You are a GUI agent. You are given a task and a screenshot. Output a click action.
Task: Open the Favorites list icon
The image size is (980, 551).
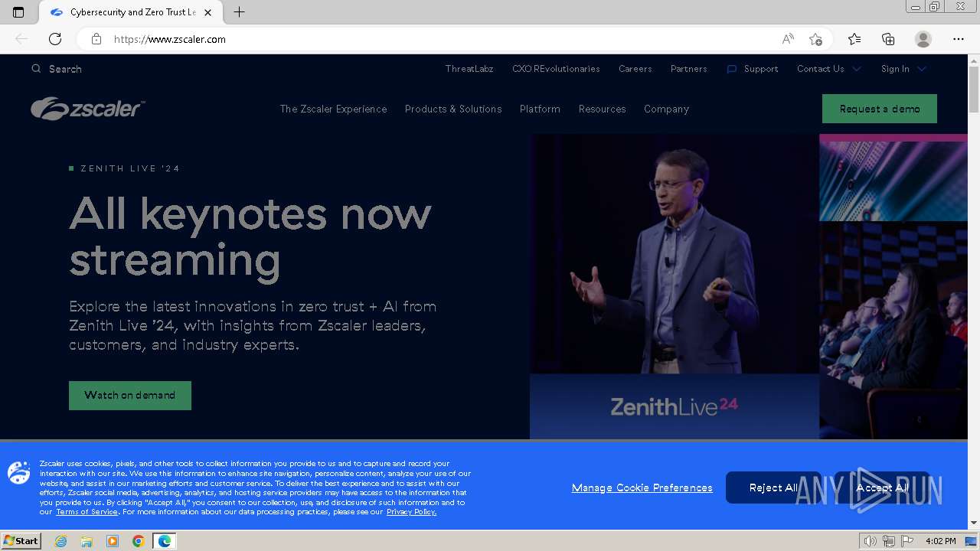[854, 39]
